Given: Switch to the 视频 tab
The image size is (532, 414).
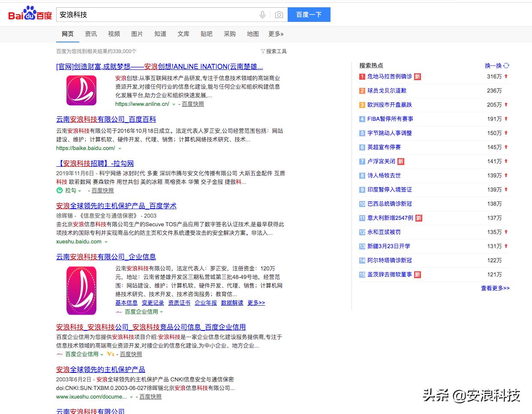Looking at the screenshot, I should [x=114, y=34].
